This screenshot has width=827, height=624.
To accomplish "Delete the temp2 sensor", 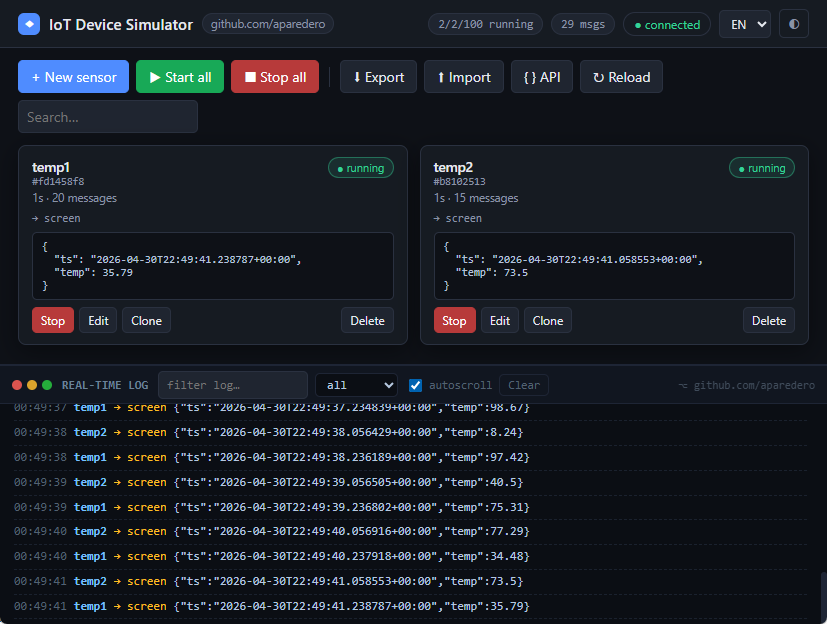I will pos(768,320).
